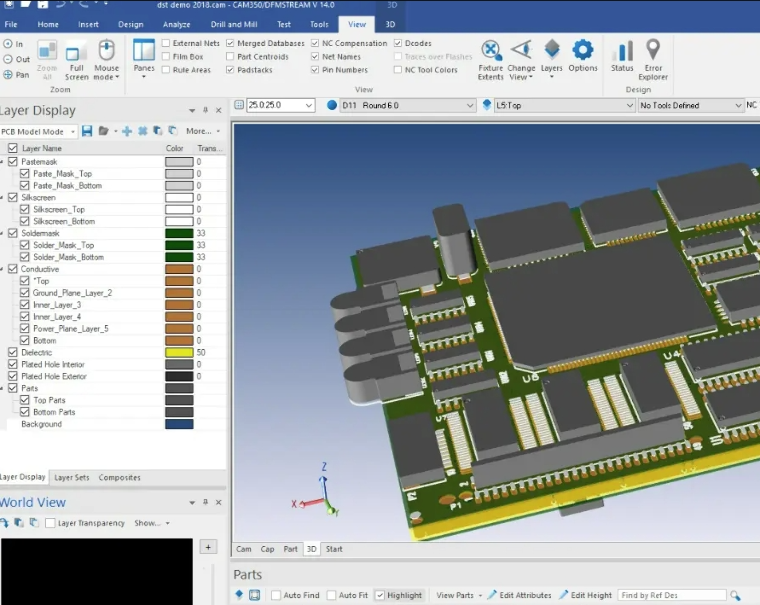The width and height of the screenshot is (760, 605).
Task: Click the Edit Attributes button
Action: pyautogui.click(x=519, y=595)
